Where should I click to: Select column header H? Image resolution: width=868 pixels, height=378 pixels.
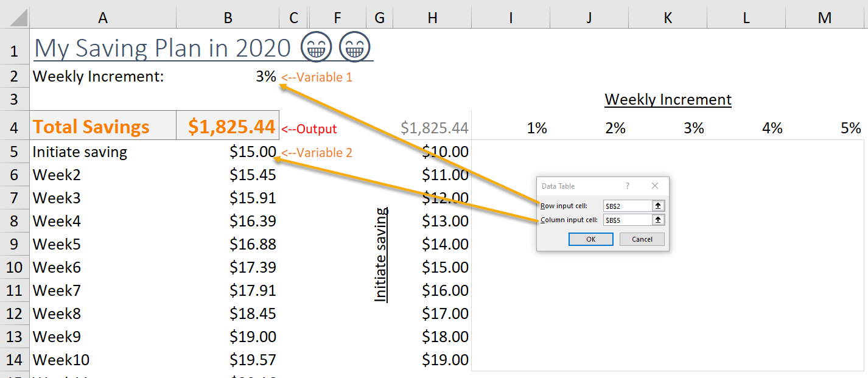432,18
